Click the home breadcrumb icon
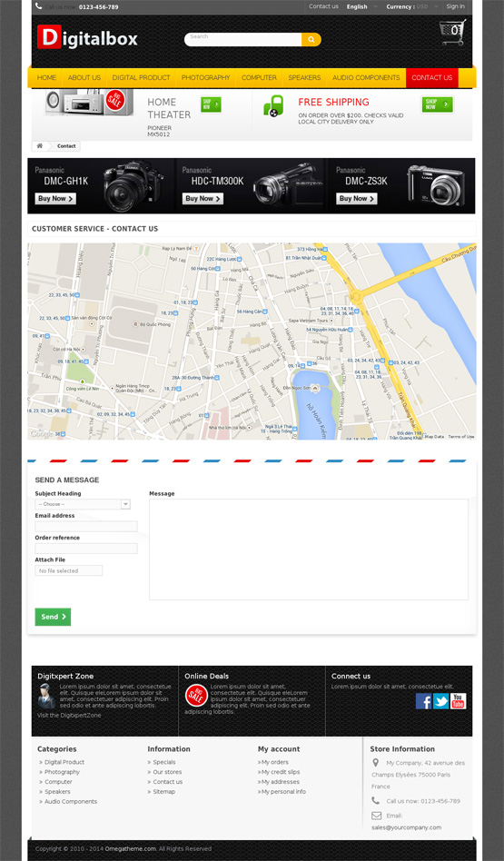Screen dimensions: 504x861 pyautogui.click(x=40, y=146)
